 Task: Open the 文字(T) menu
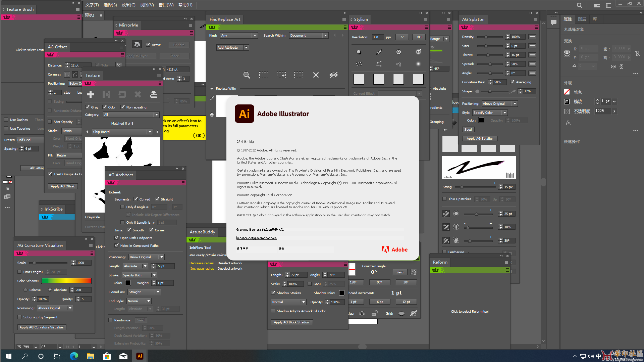92,5
